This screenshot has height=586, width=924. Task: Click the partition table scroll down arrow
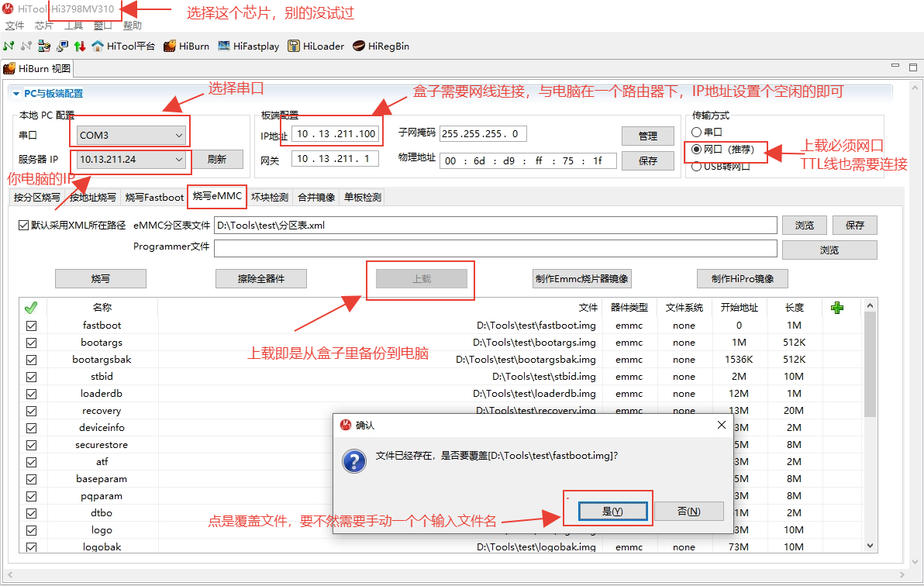pos(871,546)
